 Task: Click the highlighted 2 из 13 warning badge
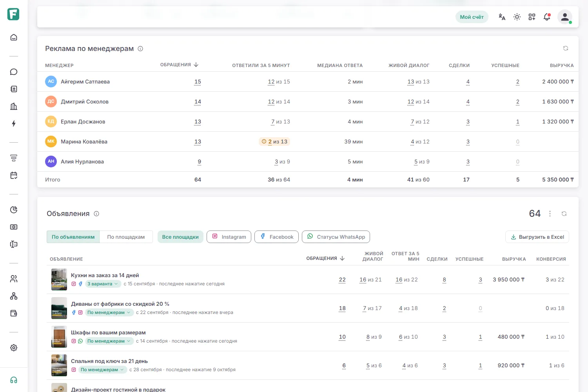274,142
